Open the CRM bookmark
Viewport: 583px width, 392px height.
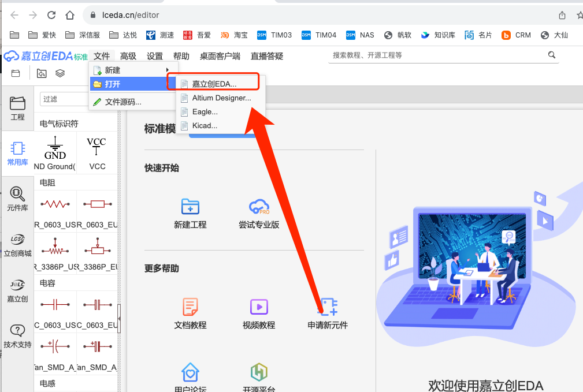[x=516, y=35]
